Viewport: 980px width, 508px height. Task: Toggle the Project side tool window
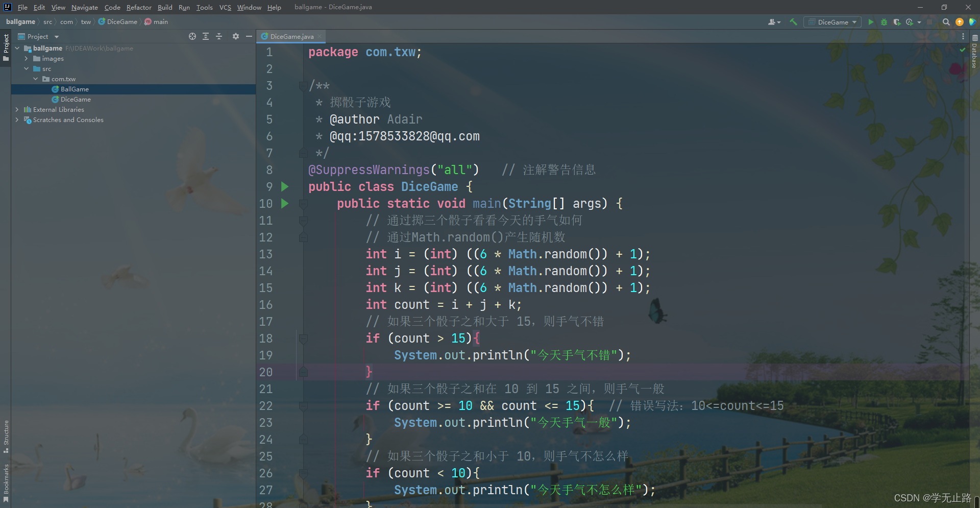6,47
